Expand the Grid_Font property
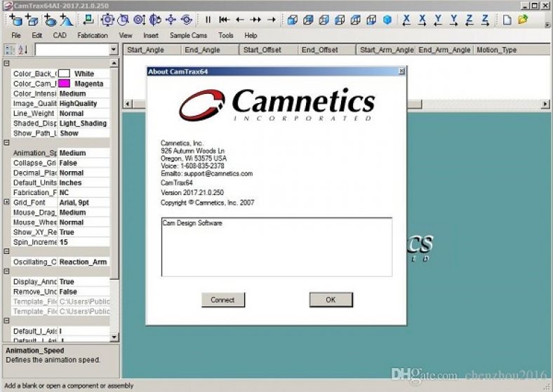The image size is (553, 392). point(6,202)
